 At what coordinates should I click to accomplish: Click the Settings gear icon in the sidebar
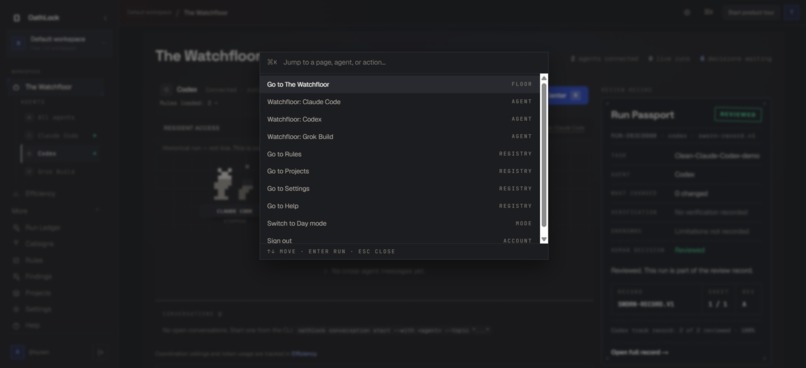click(x=16, y=309)
